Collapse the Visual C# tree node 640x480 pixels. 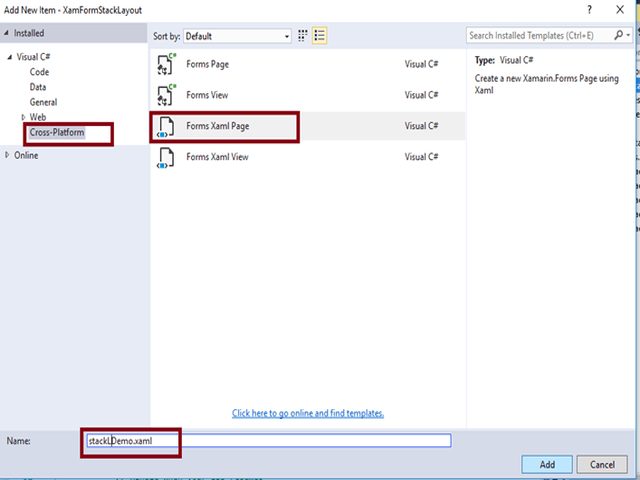tap(9, 57)
